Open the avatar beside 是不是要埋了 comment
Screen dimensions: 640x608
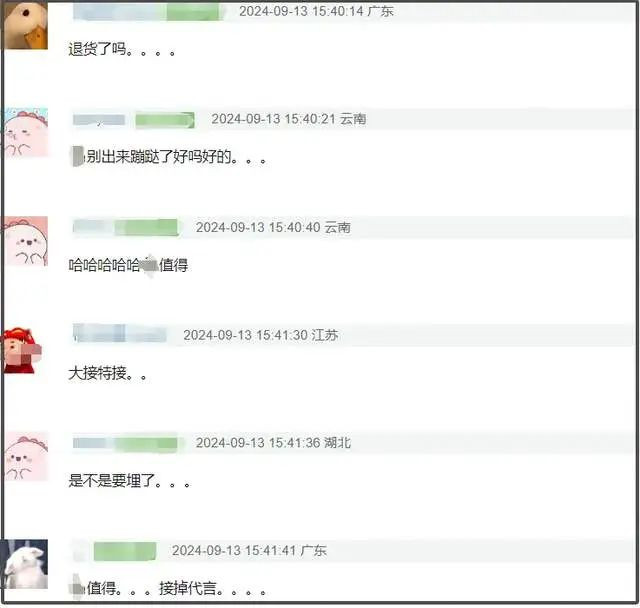pyautogui.click(x=25, y=456)
